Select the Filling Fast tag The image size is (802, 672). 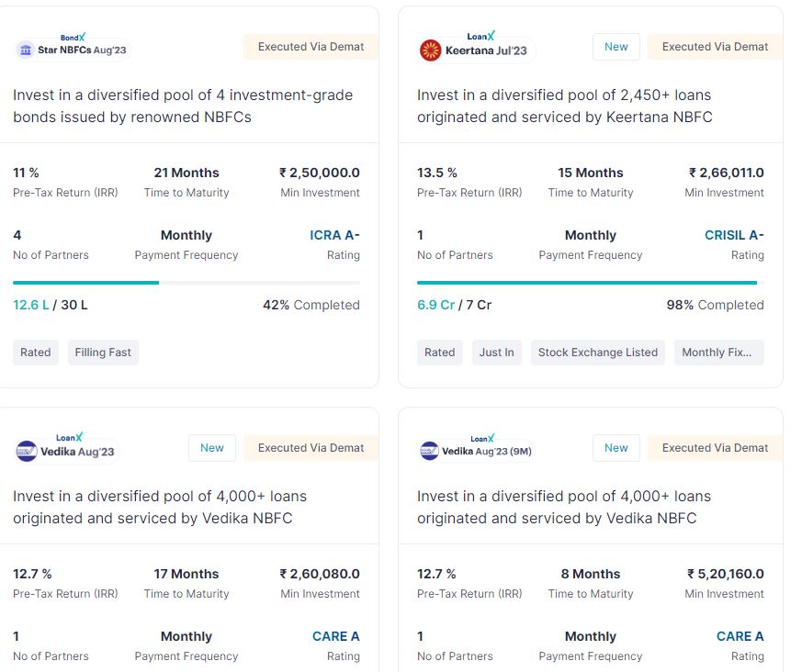tap(103, 353)
